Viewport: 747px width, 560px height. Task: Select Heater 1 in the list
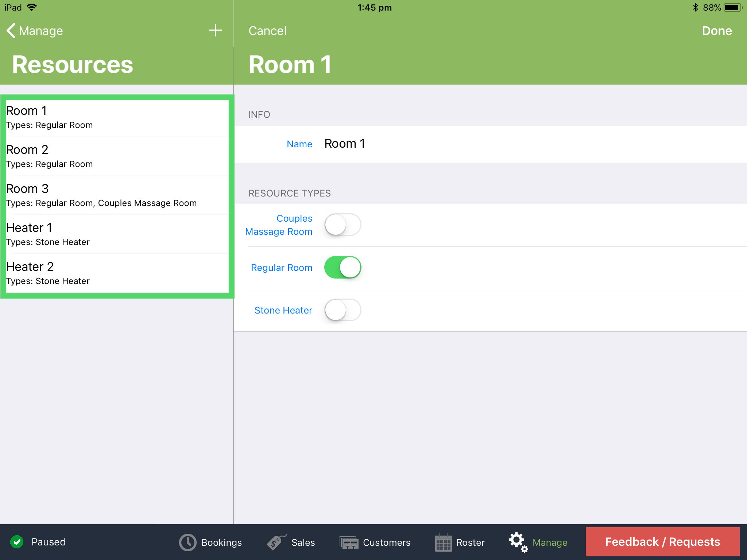[x=117, y=234]
